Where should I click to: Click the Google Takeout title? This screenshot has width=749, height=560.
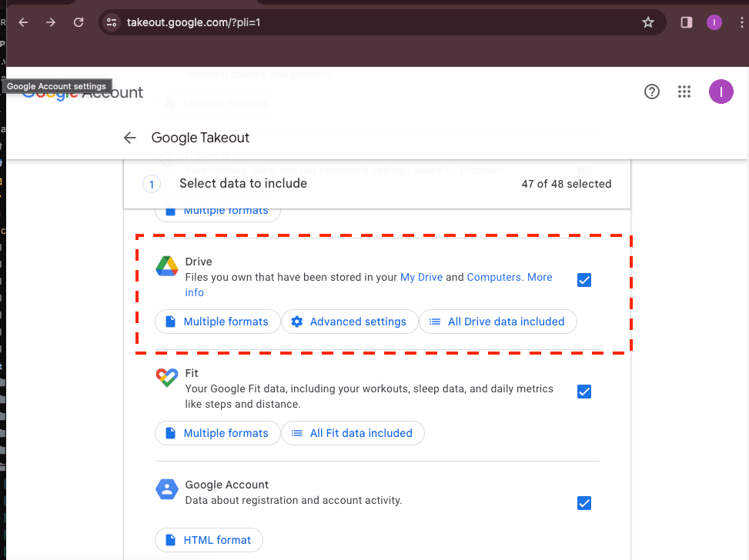point(200,138)
